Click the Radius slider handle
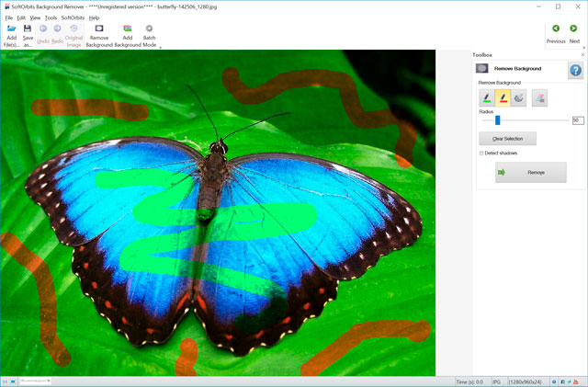 497,120
